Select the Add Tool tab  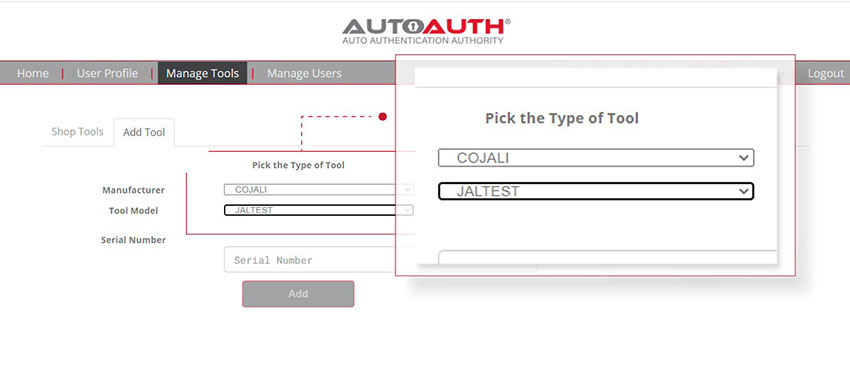(x=144, y=132)
